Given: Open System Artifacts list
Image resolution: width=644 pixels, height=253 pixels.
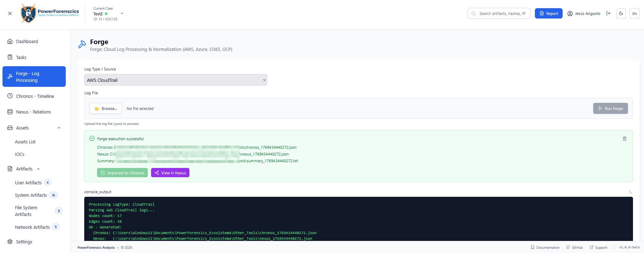Looking at the screenshot, I should (31, 195).
